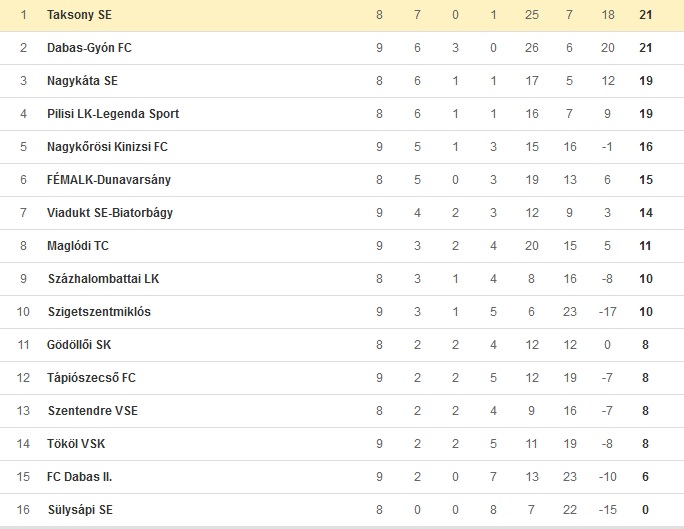
Task: Click Szentendre VSE team name
Action: coord(92,411)
